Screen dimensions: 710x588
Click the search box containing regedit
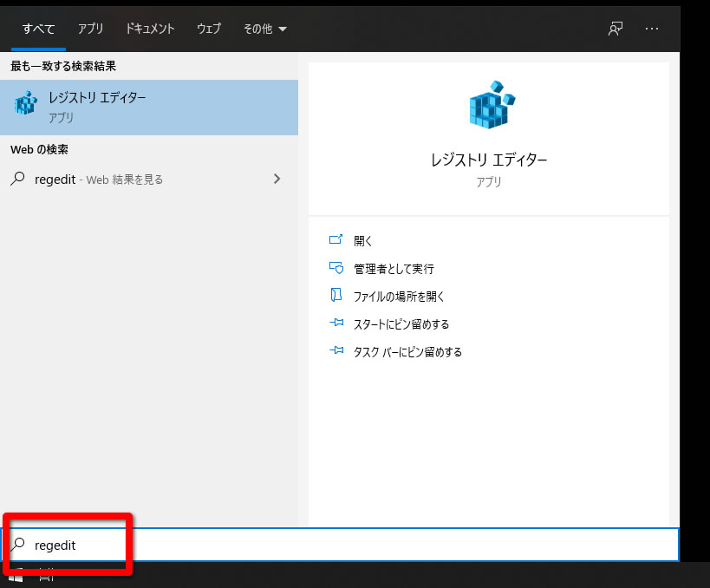340,545
